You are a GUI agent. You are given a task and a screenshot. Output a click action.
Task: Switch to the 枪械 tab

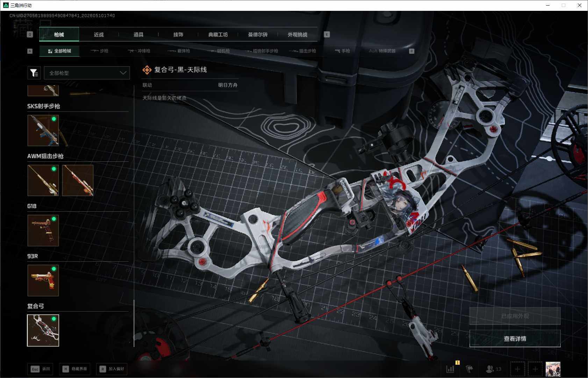(x=59, y=35)
